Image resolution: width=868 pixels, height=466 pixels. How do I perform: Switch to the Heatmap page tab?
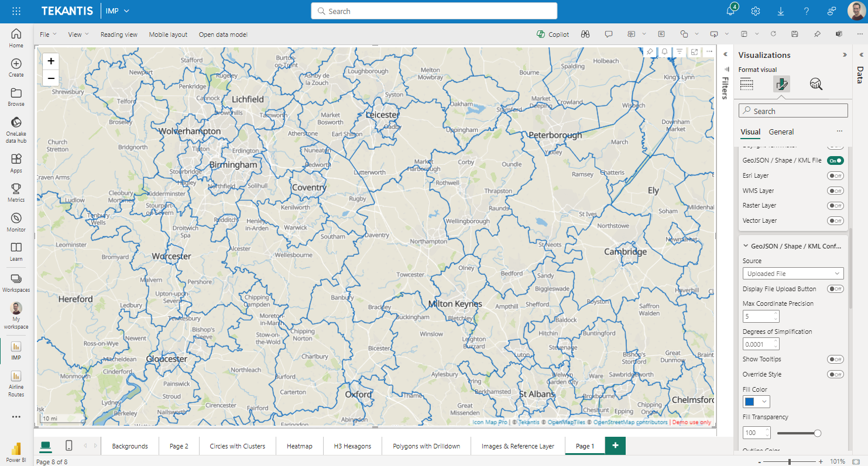pos(299,446)
